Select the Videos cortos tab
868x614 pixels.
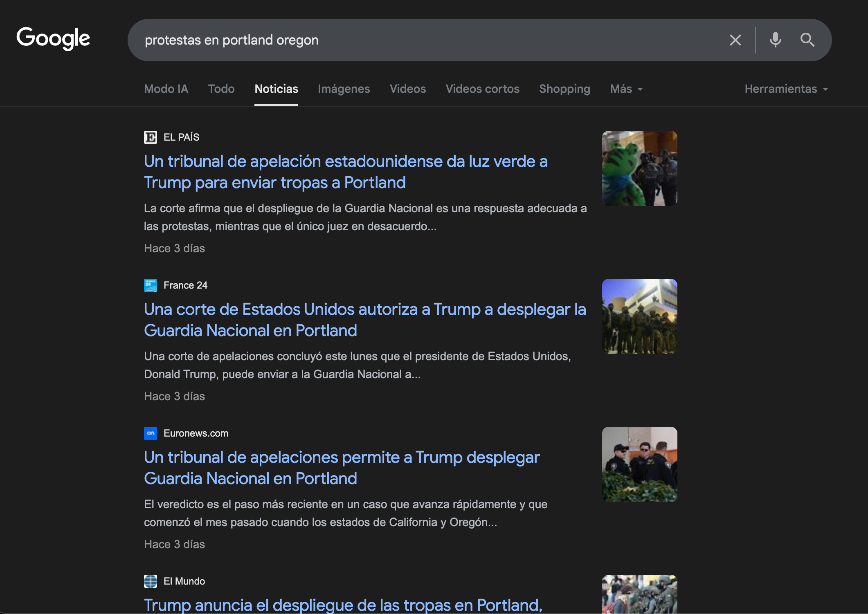coord(482,89)
